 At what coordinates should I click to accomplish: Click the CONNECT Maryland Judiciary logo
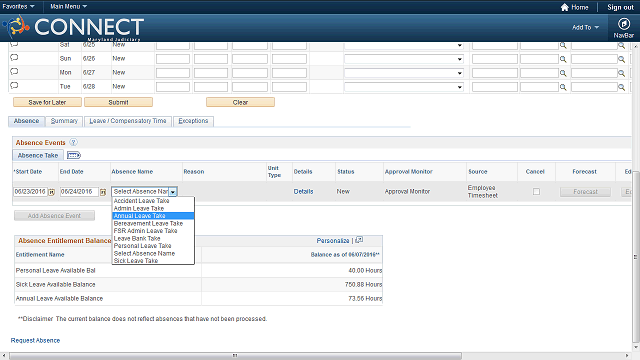point(73,28)
